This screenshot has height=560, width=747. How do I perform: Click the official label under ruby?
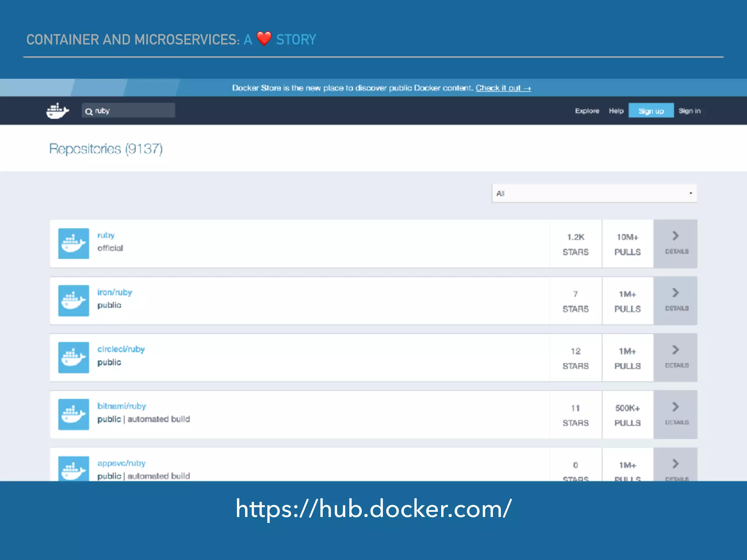[110, 248]
